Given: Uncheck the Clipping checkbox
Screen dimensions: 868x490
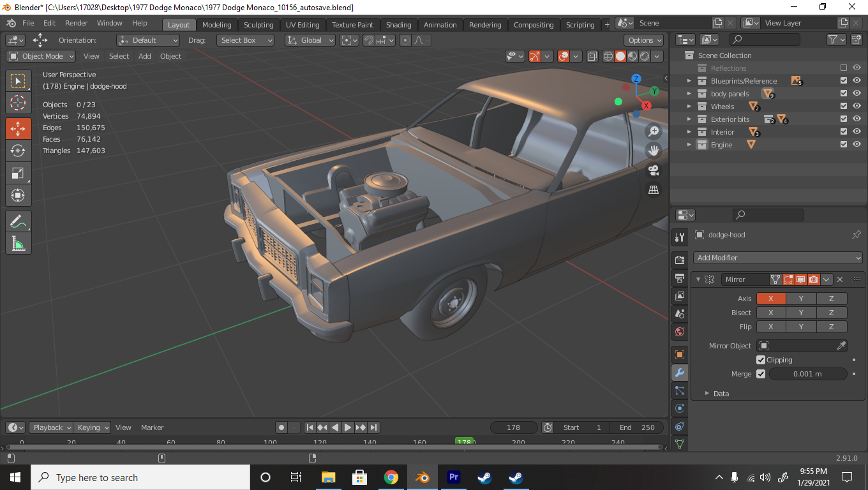Looking at the screenshot, I should click(761, 360).
